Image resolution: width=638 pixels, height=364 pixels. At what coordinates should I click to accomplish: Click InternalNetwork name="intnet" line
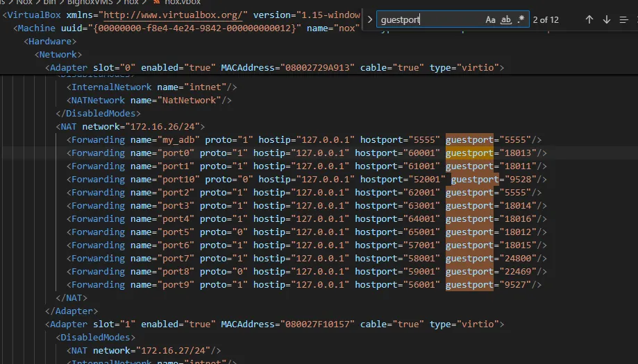[x=152, y=87]
